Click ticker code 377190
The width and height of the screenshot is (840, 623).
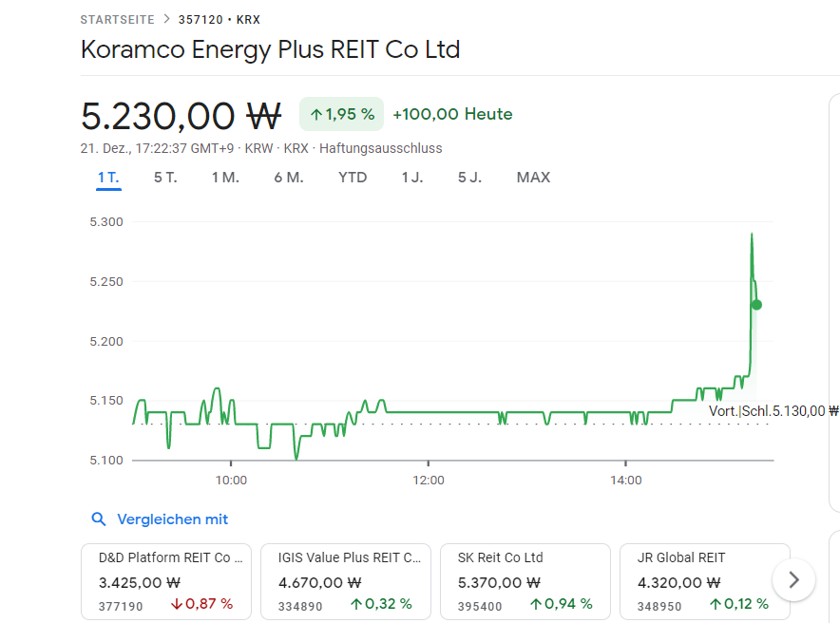coord(121,607)
